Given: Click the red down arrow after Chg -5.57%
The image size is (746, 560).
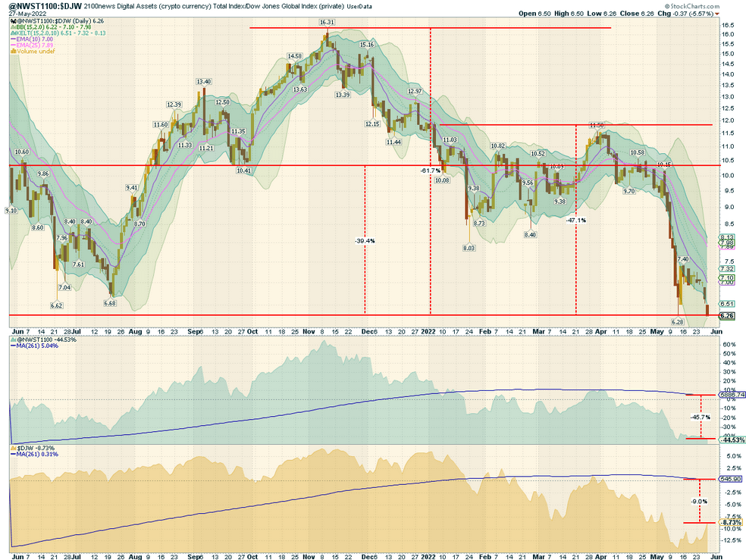Looking at the screenshot, I should pos(717,14).
